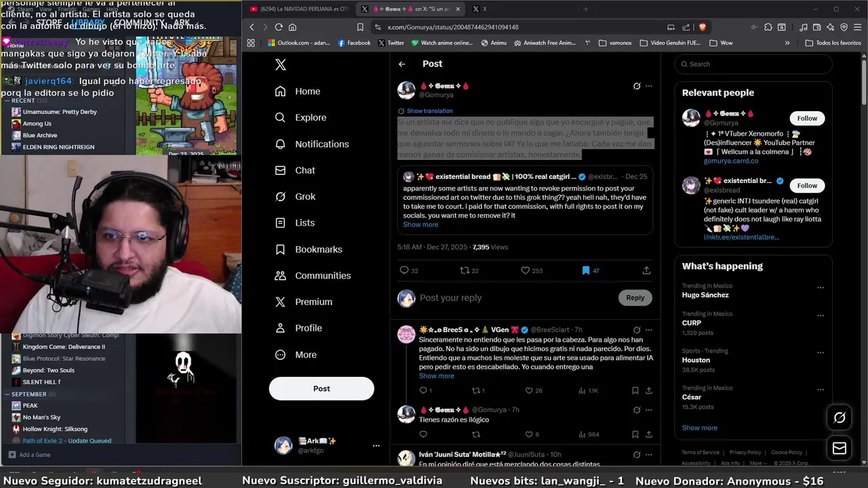Open Premium in X sidebar
The image size is (868, 488).
pyautogui.click(x=304, y=302)
